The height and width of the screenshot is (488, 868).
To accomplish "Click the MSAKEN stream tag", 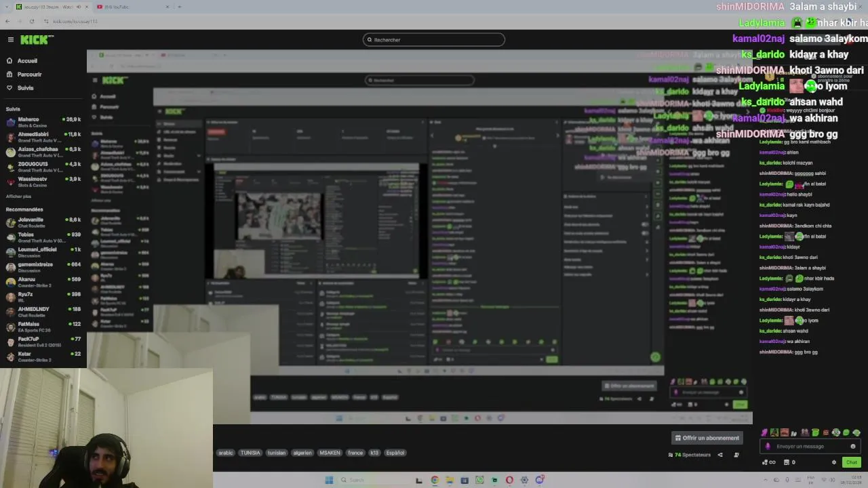I will pyautogui.click(x=330, y=453).
